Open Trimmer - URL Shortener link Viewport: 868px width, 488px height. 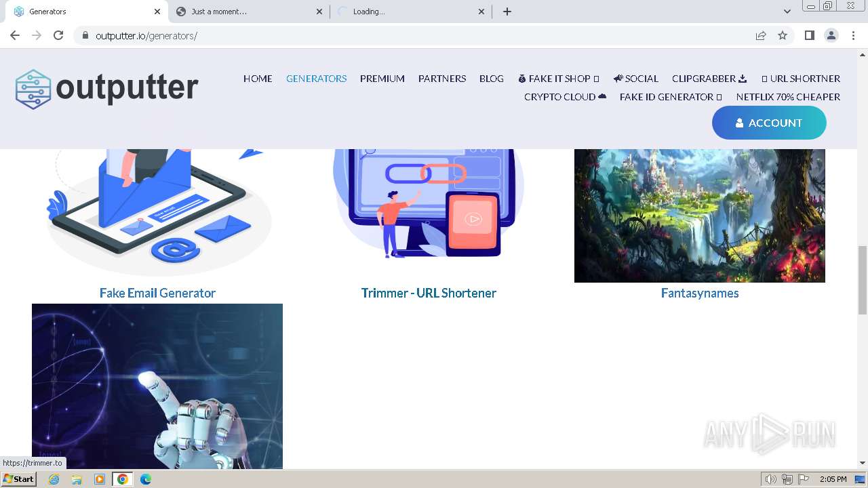pyautogui.click(x=429, y=293)
